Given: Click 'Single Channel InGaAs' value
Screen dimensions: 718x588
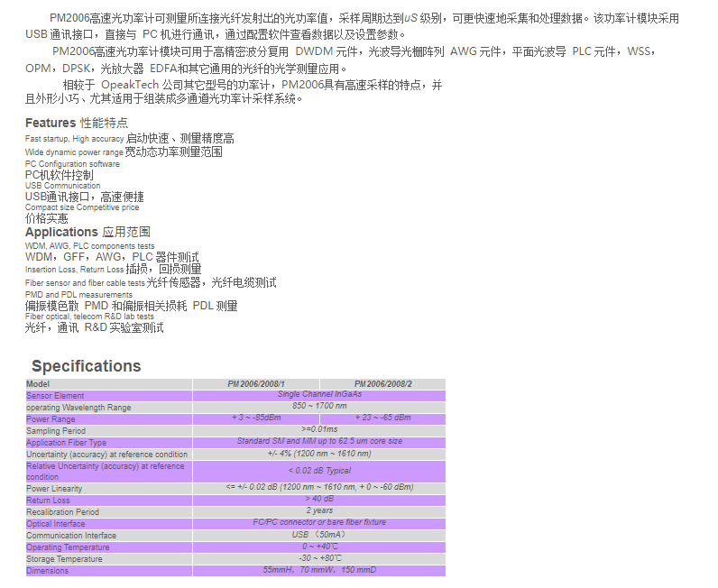Looking at the screenshot, I should (x=319, y=394).
